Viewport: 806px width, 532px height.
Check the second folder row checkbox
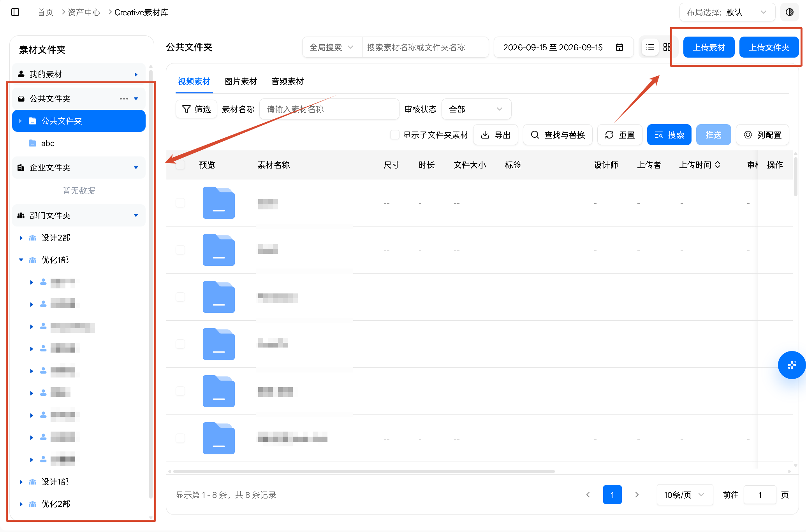(x=180, y=249)
